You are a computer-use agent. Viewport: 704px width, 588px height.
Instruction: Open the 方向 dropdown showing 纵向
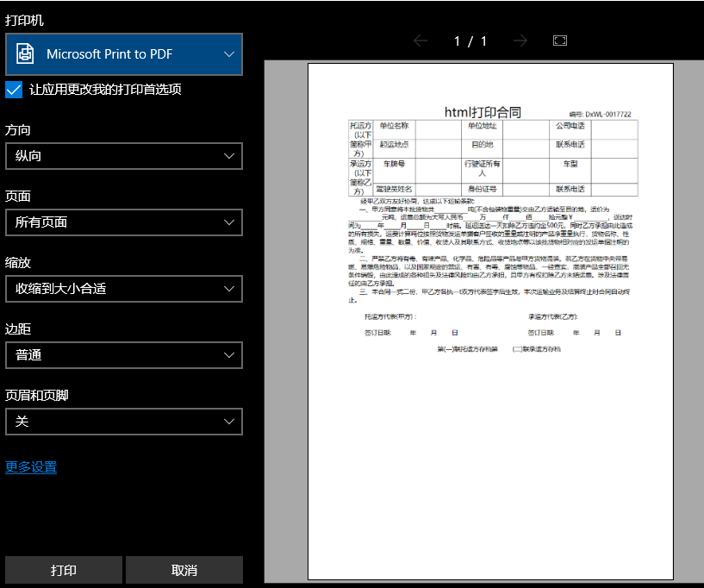point(124,156)
